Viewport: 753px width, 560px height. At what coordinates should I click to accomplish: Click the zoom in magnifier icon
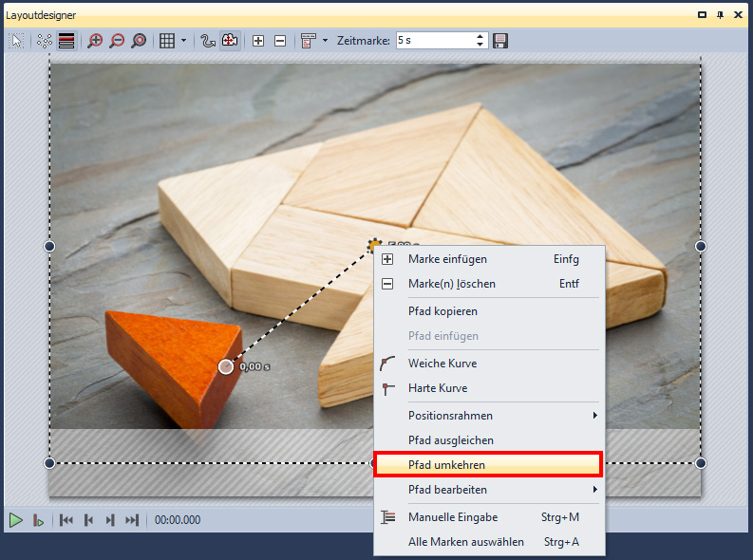click(x=95, y=41)
